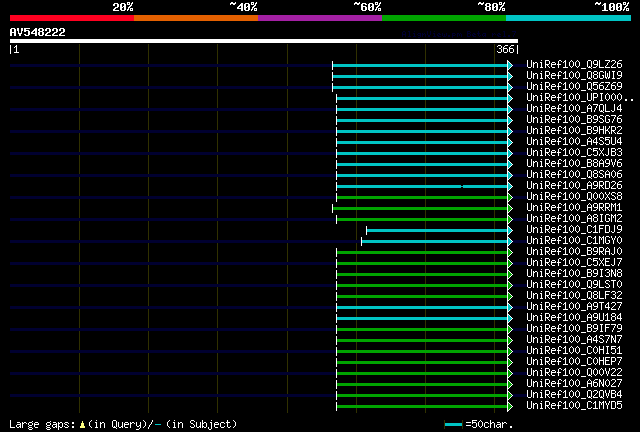Open hit UniRef100_Q9LZ26
The image size is (640, 432).
click(574, 64)
